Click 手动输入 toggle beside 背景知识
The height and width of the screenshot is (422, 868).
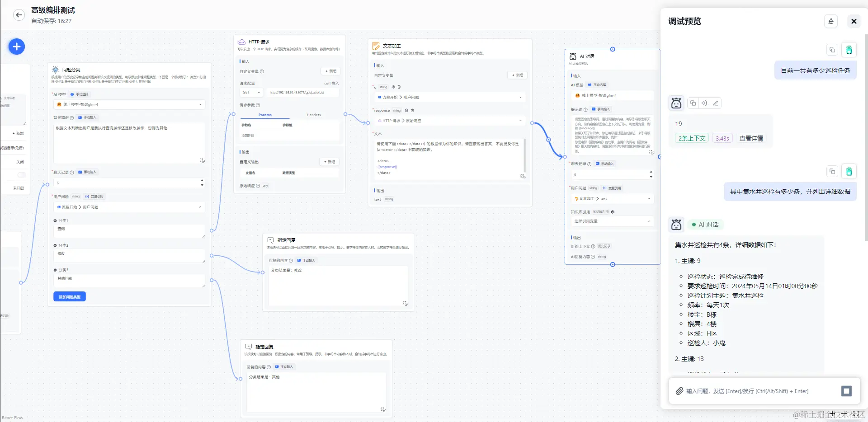(x=87, y=117)
